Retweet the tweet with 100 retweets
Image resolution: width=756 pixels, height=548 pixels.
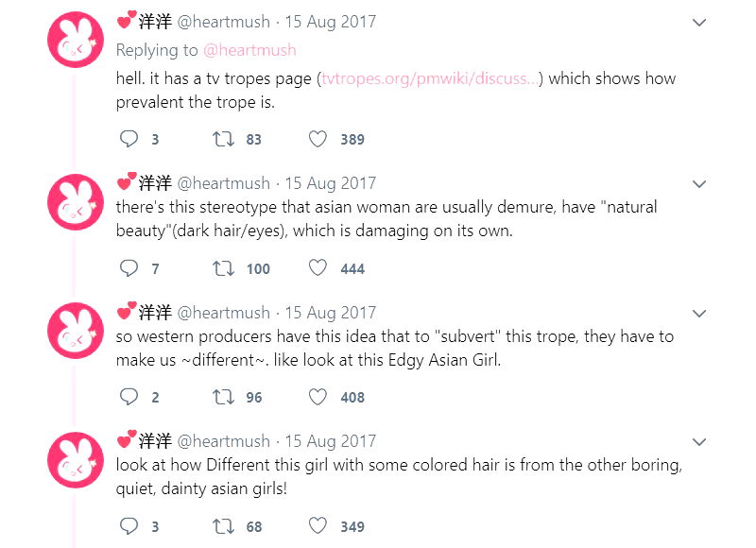click(x=224, y=268)
